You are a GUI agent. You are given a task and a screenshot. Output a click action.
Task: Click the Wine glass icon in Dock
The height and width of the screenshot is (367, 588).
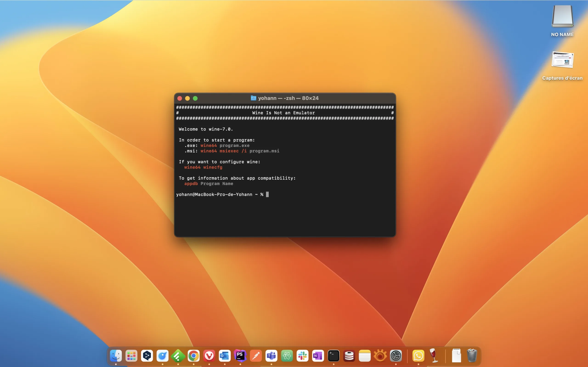(x=434, y=355)
